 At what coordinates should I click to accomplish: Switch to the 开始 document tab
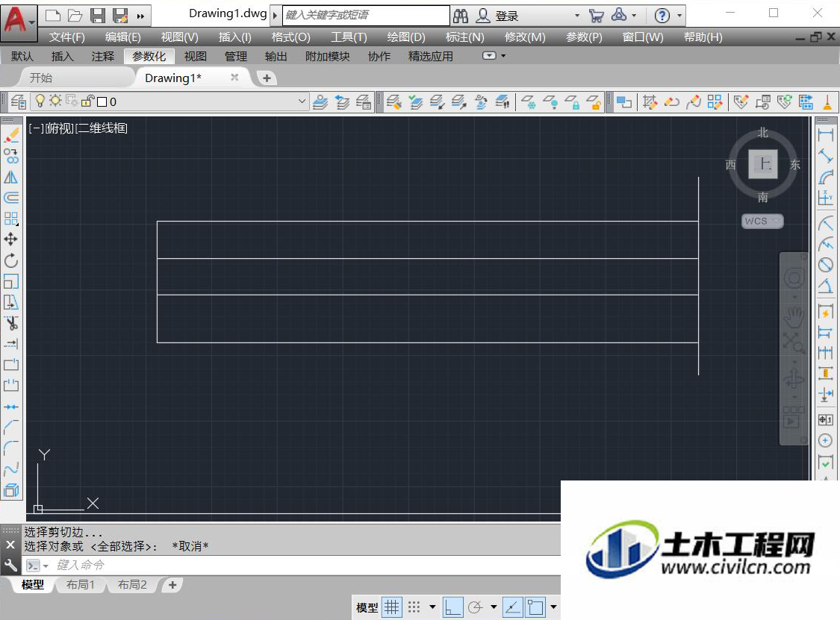coord(41,78)
